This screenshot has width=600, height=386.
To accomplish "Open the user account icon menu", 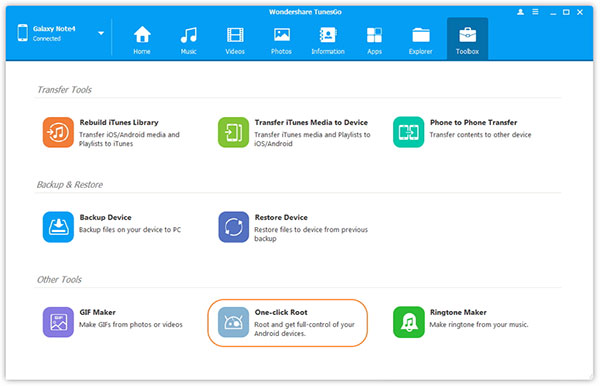I will coord(520,12).
